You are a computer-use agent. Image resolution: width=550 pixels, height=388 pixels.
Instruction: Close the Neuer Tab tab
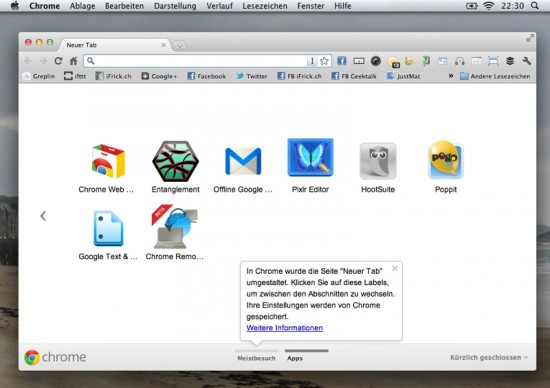pos(163,45)
